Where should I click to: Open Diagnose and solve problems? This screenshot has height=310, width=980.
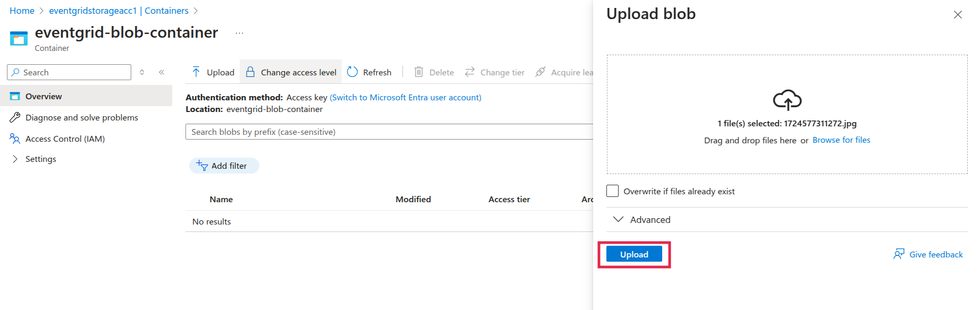(81, 117)
